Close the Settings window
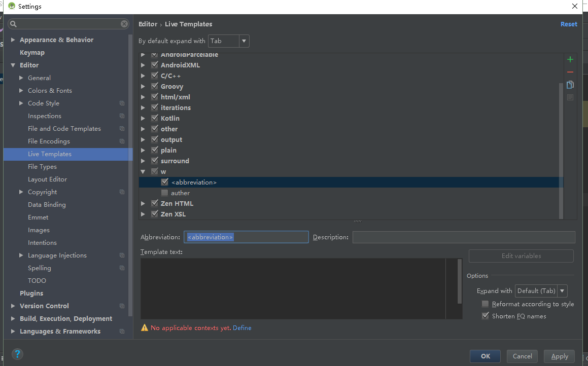Screen dimensions: 588x366 click(574, 6)
